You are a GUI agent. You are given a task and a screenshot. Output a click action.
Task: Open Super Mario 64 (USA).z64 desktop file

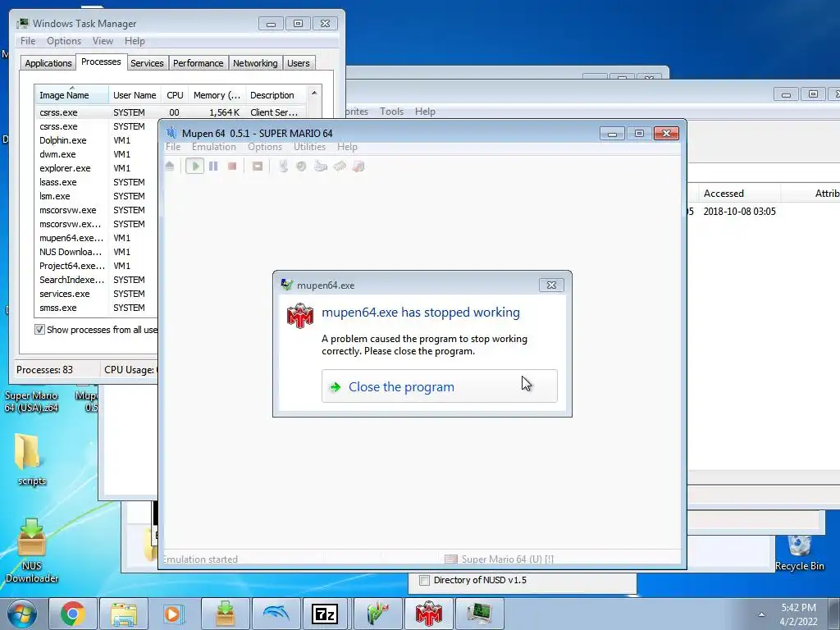click(x=31, y=401)
